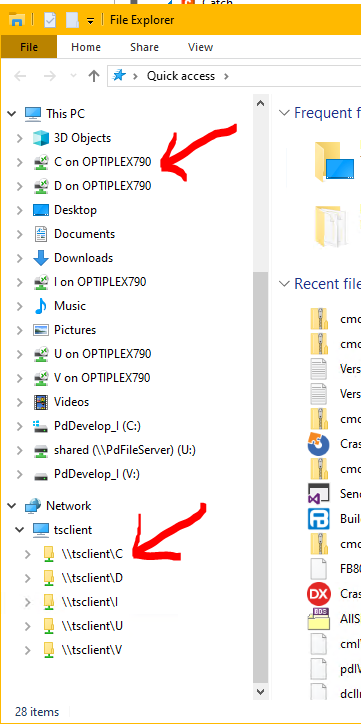Expand D on OPTIPLEX790
Viewport: 361px width, 724px height.
pyautogui.click(x=19, y=186)
